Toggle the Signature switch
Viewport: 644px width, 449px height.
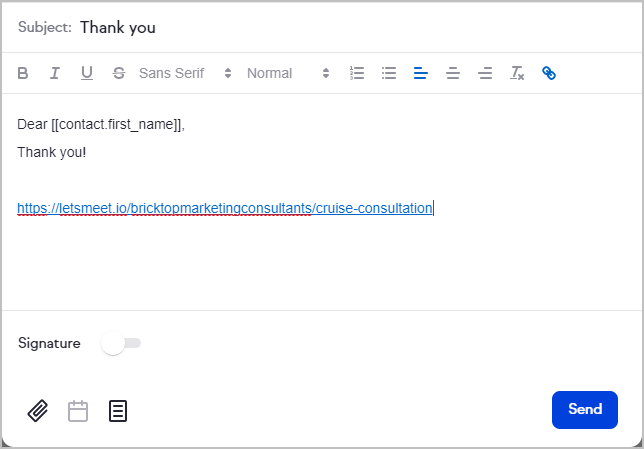pos(121,343)
